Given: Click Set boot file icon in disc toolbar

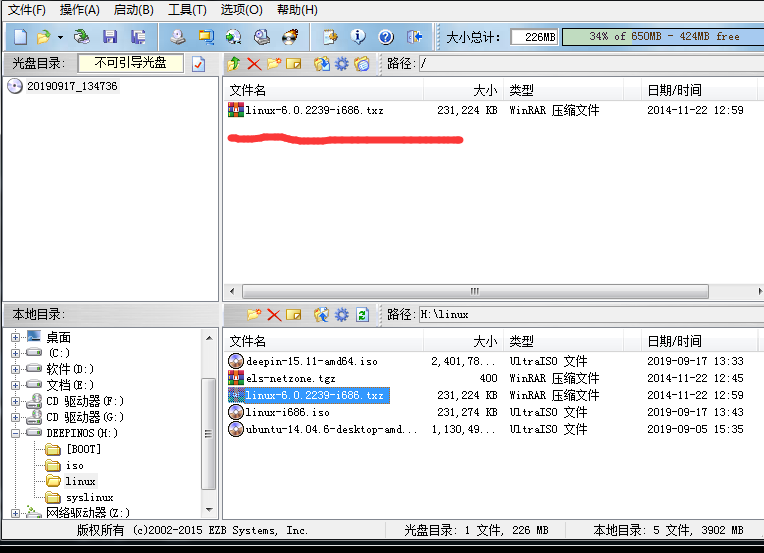Looking at the screenshot, I should [362, 64].
